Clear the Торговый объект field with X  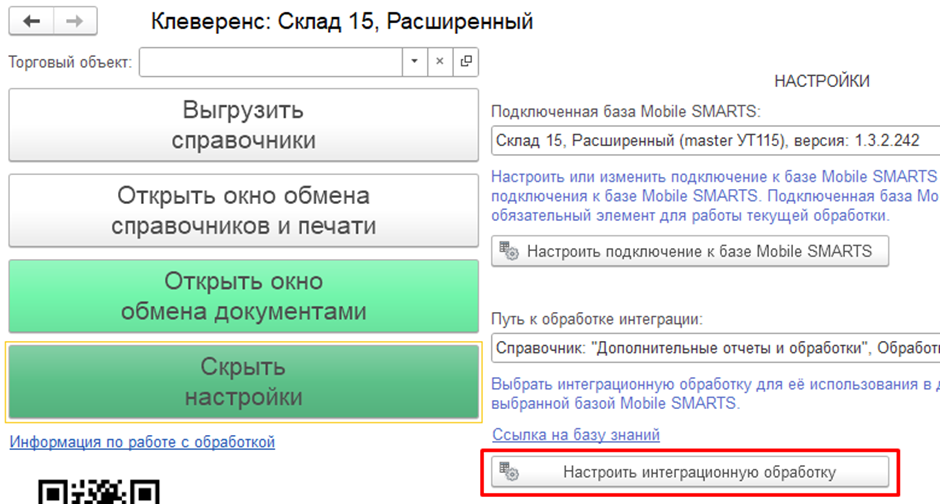coord(440,62)
